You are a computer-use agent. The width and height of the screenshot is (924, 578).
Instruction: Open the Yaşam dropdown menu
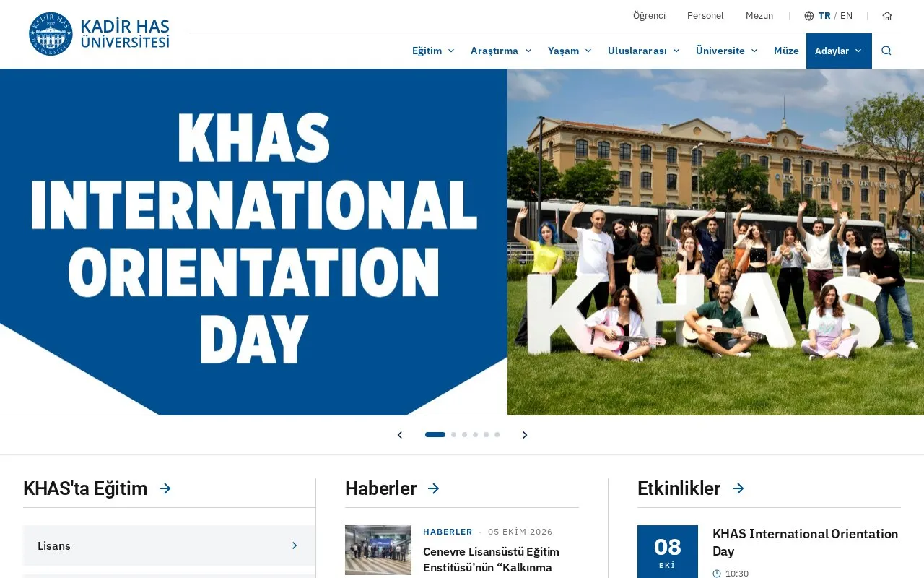point(570,51)
